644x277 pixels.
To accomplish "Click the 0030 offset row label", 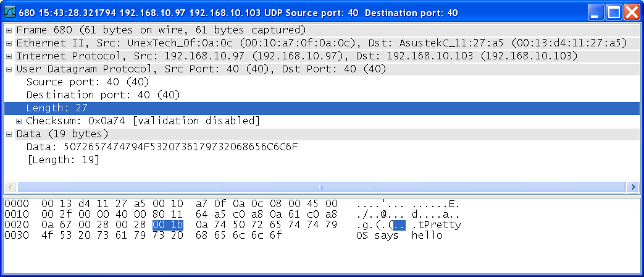I will (17, 236).
